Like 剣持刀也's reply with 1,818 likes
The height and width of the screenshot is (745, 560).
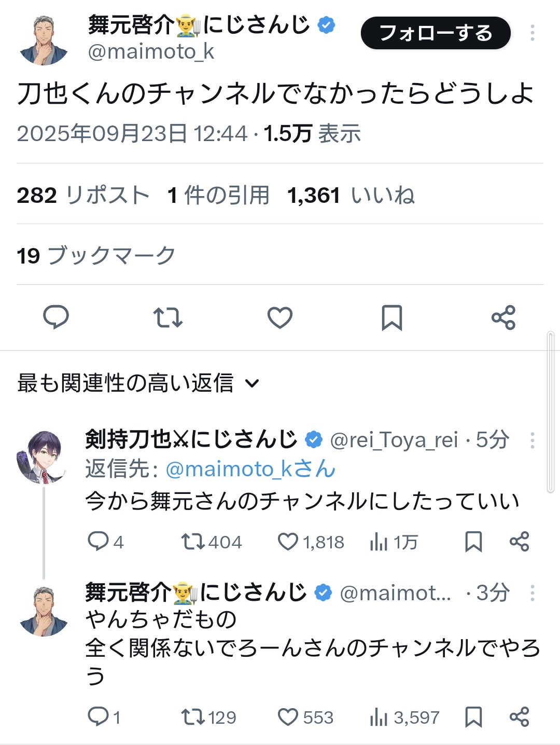pyautogui.click(x=288, y=542)
